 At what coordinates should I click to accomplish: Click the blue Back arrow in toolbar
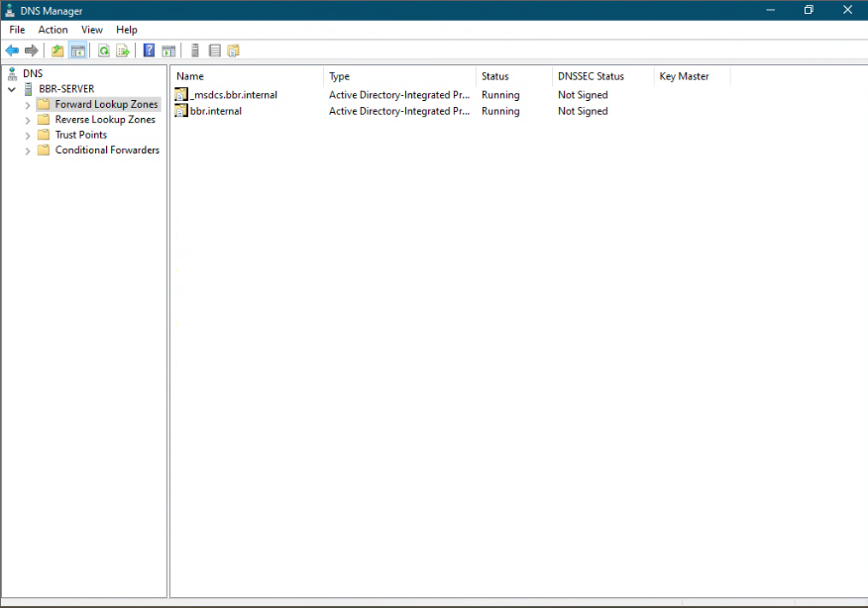[12, 51]
